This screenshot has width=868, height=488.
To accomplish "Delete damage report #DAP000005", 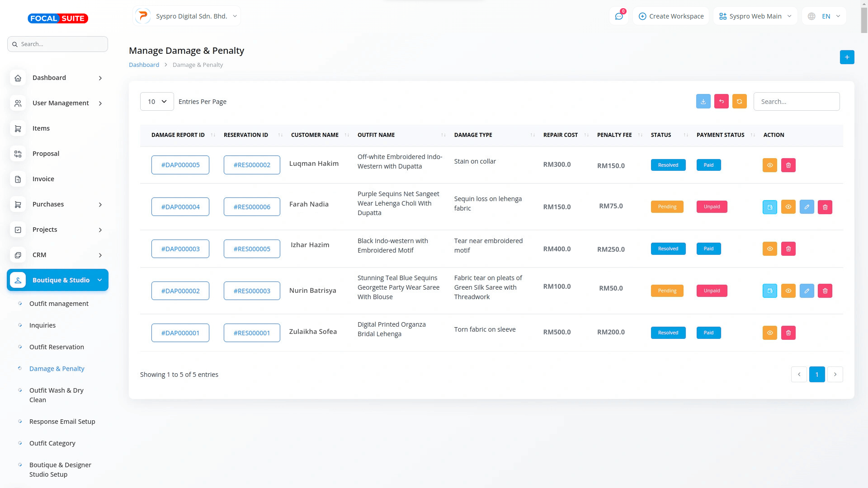I will (x=788, y=165).
